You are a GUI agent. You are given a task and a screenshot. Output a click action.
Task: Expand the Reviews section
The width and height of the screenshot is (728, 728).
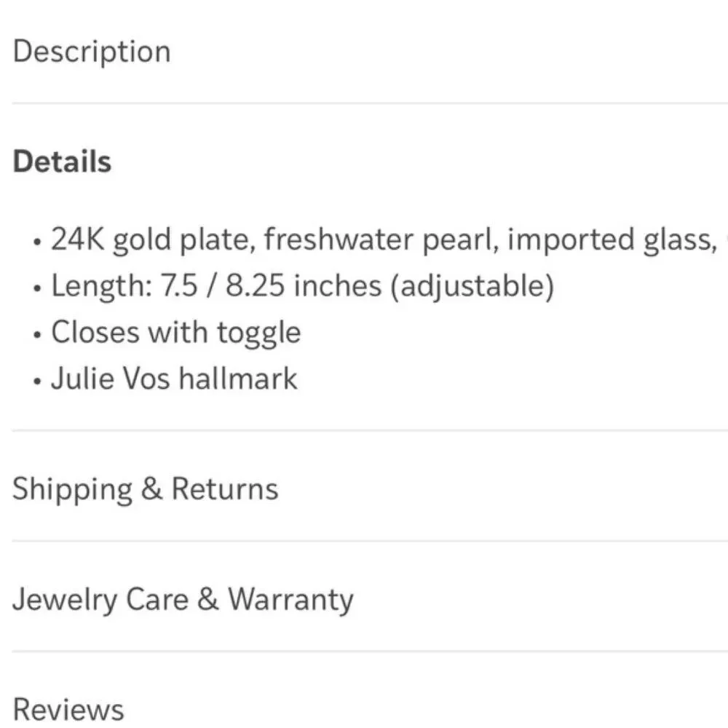click(68, 709)
